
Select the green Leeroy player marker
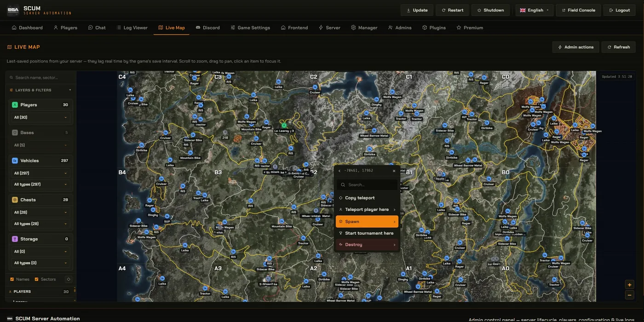click(x=284, y=125)
